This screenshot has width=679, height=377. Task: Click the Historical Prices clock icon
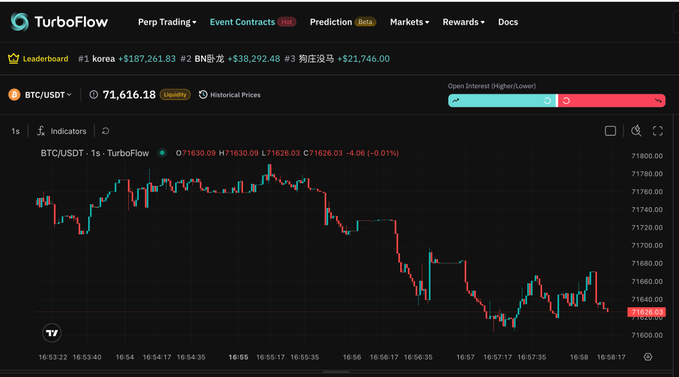203,95
